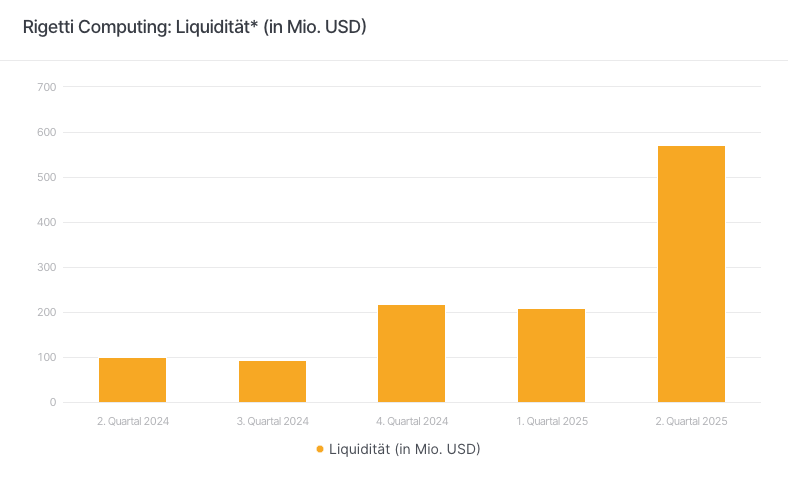Click the y-axis value 100
Image resolution: width=788 pixels, height=485 pixels.
46,357
